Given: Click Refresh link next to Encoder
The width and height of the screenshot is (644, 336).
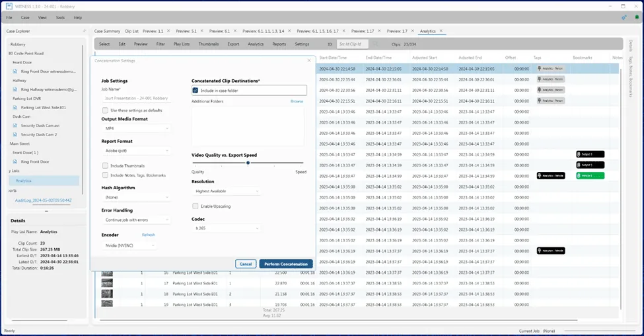Looking at the screenshot, I should 148,235.
